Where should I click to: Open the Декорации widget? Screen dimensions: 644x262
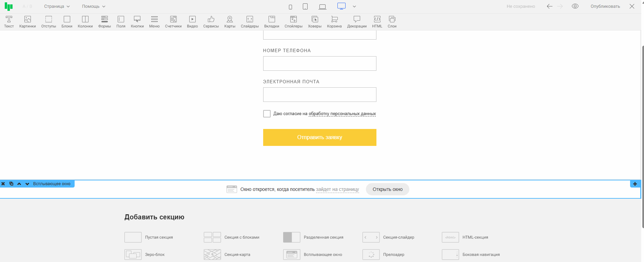(357, 22)
